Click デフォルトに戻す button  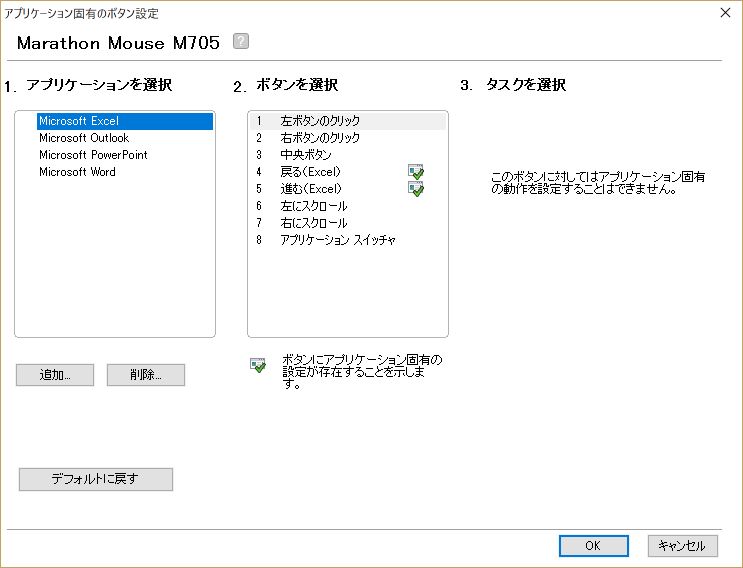pyautogui.click(x=96, y=479)
